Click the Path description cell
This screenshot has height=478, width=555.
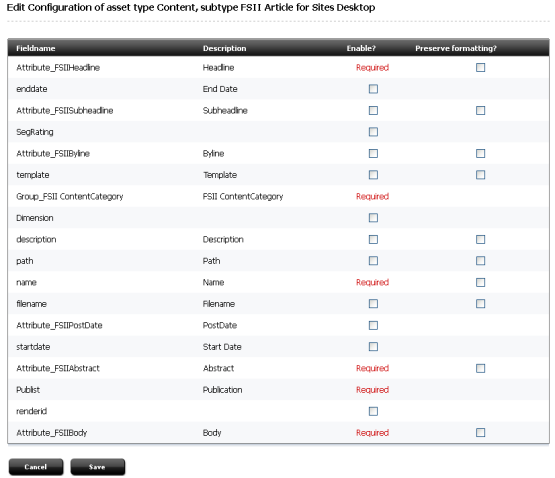(x=211, y=261)
